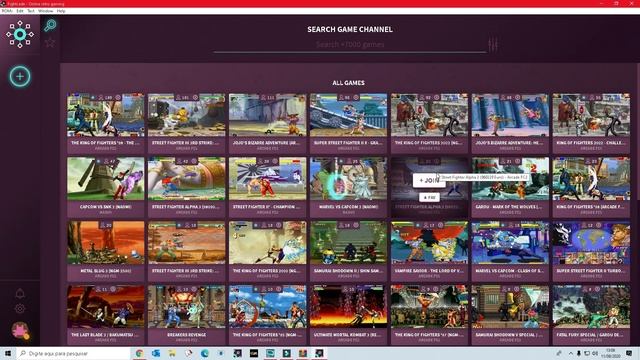The width and height of the screenshot is (640, 360).
Task: Open The King of Fighters '95 thumbnail
Action: pos(267,307)
